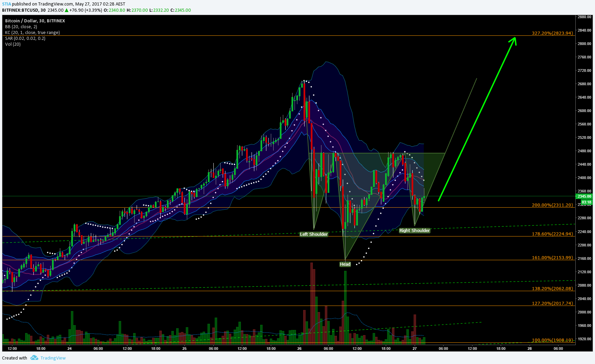Screen dimensions: 595x364
Task: Click the 03:18 candle countdown tag
Action: (586, 202)
